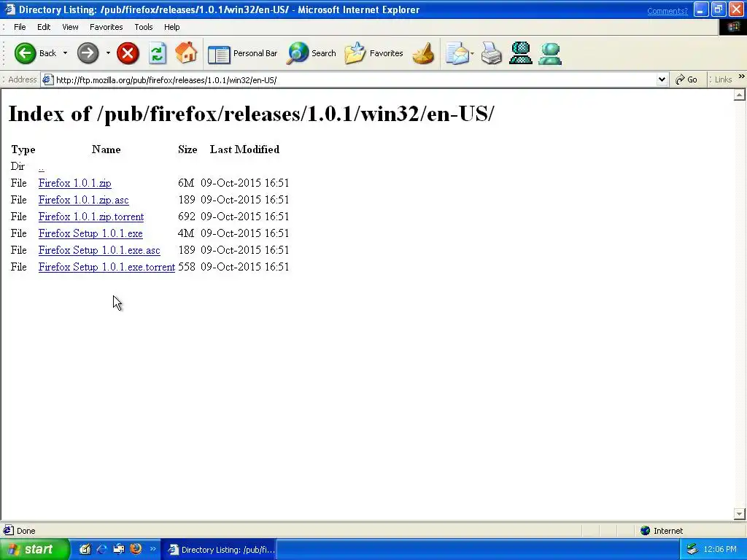
Task: Click the gray Forward arrow button
Action: tap(88, 52)
